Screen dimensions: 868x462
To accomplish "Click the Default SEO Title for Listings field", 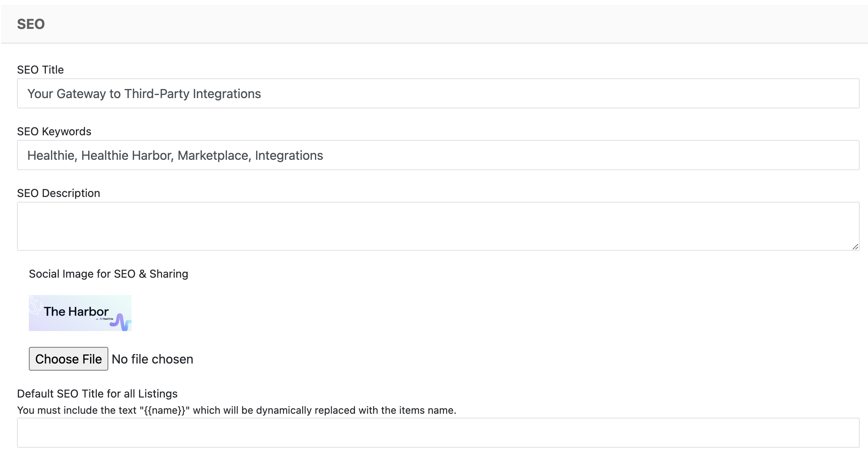I will pos(438,433).
